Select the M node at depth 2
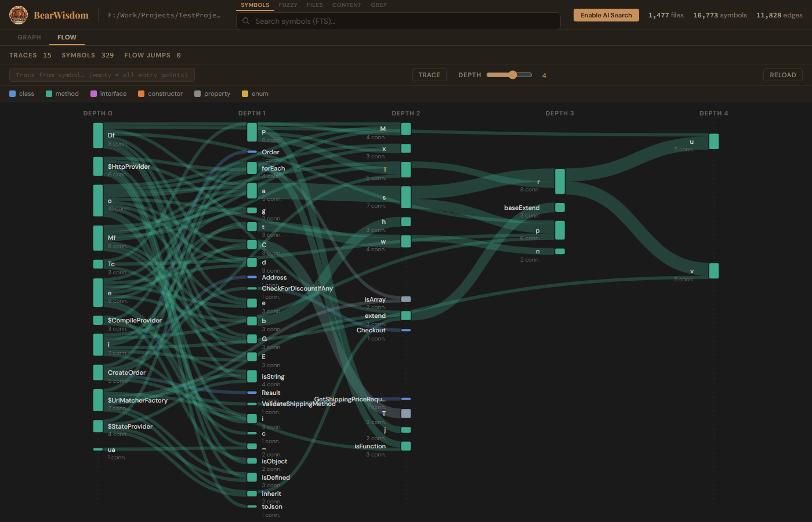The width and height of the screenshot is (812, 522). point(406,129)
